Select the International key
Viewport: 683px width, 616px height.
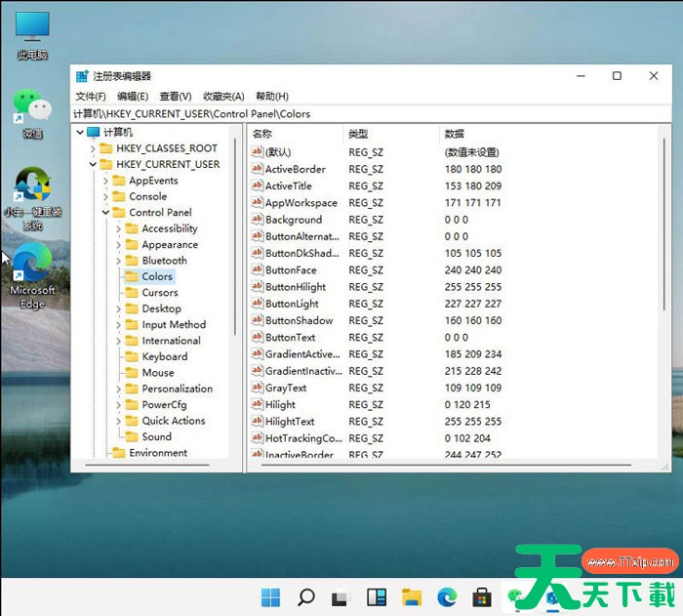click(x=171, y=341)
